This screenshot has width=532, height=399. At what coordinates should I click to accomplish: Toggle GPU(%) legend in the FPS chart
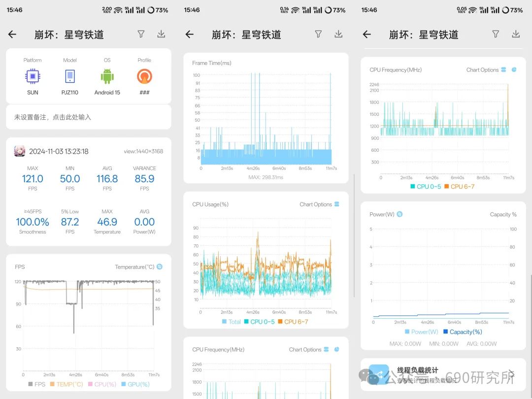point(135,384)
